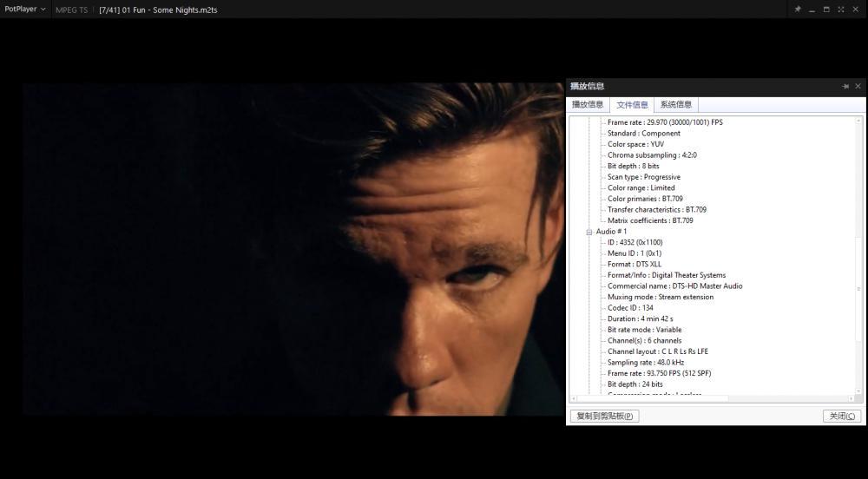Click the scroll-down arrow of info list
The height and width of the screenshot is (479, 868).
click(858, 390)
